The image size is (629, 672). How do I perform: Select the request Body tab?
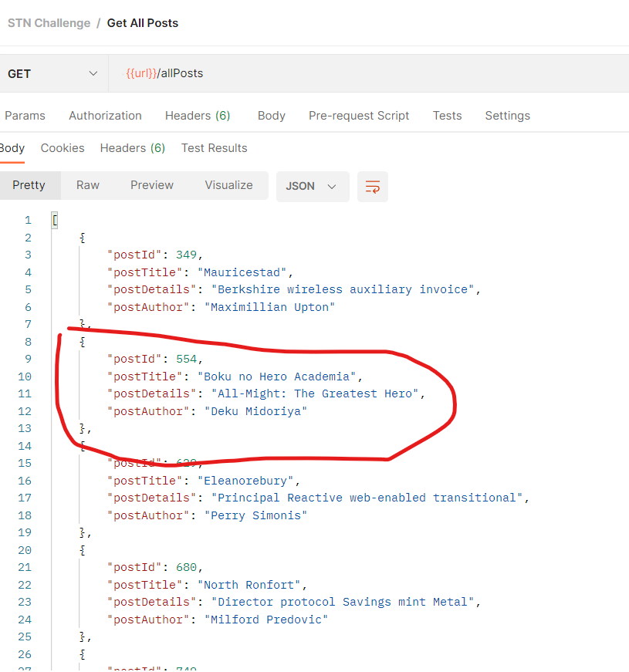tap(272, 116)
